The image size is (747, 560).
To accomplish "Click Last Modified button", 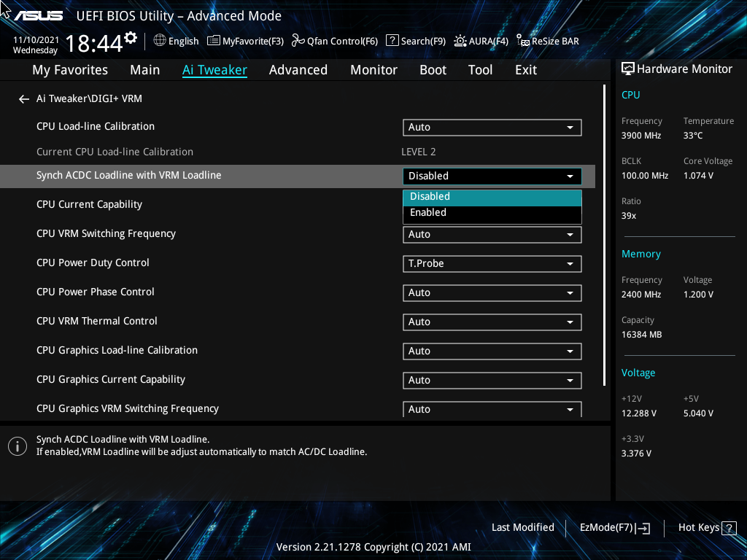I will (522, 528).
